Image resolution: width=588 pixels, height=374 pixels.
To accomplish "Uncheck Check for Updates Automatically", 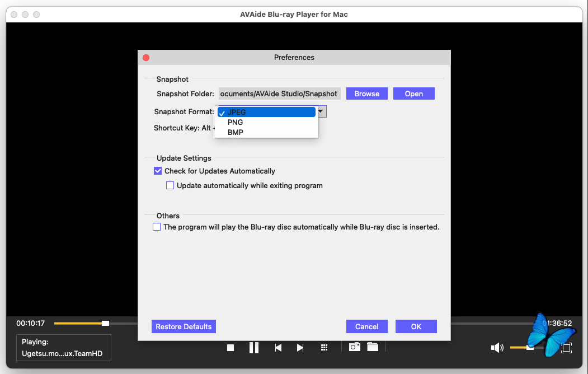I will pos(158,171).
